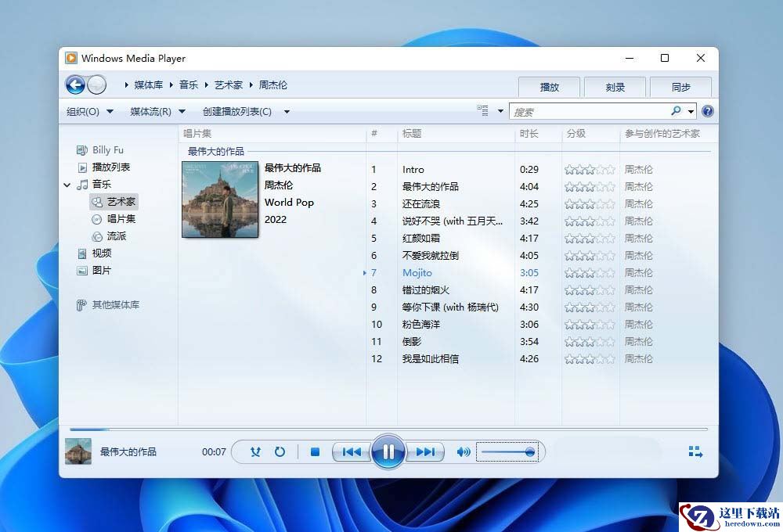783x532 pixels.
Task: Select 唱片集 in the sidebar
Action: click(121, 219)
